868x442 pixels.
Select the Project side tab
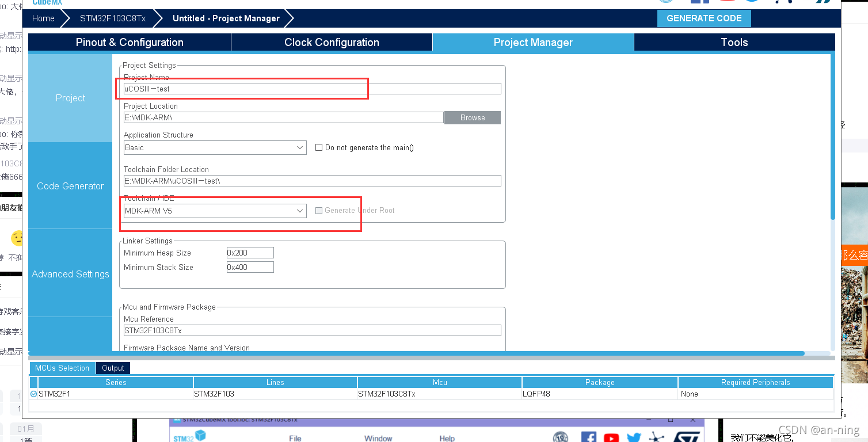tap(70, 98)
